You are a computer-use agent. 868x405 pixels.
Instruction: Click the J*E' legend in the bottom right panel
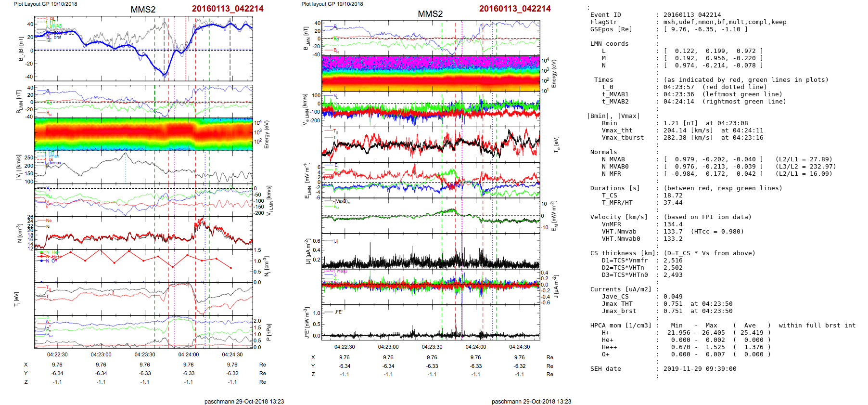point(338,312)
